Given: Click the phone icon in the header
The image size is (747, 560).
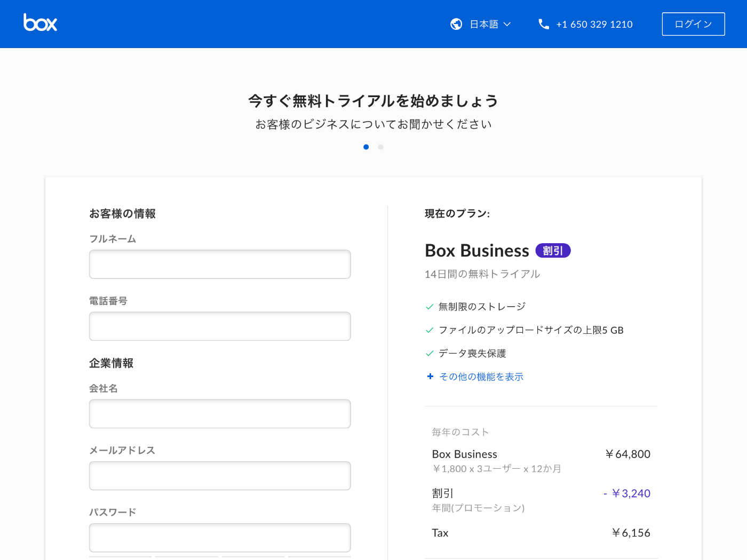Looking at the screenshot, I should [544, 24].
